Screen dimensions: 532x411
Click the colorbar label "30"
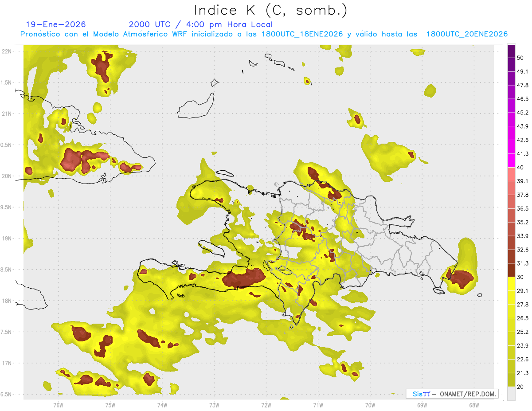pos(521,277)
